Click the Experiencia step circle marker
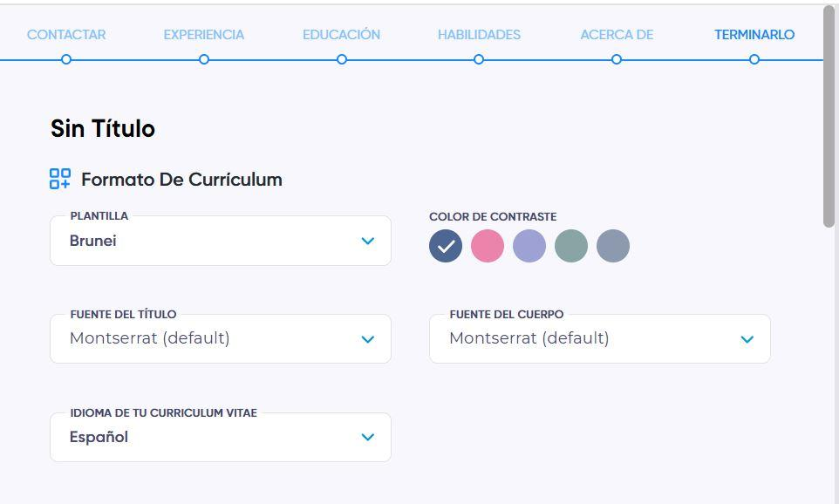Screen dimensions: 839x504 pos(204,59)
